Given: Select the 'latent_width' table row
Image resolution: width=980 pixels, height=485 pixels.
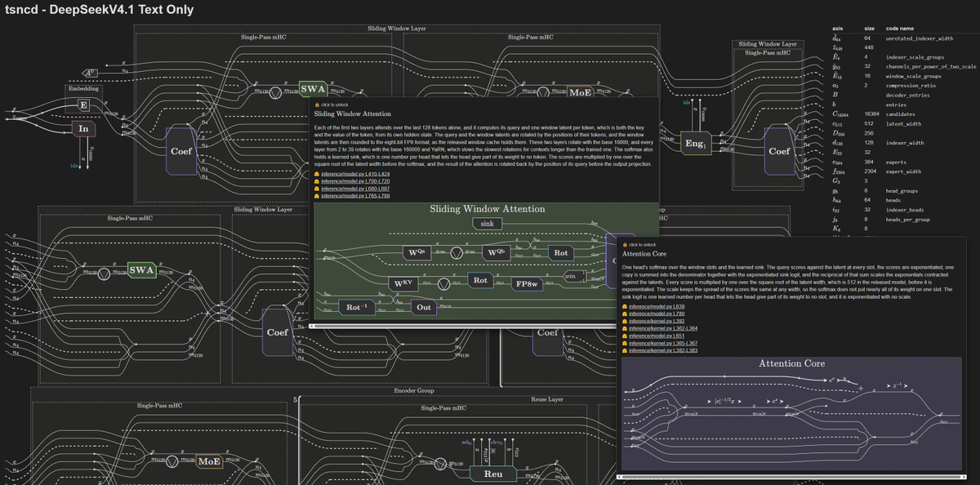Looking at the screenshot, I should (x=904, y=124).
